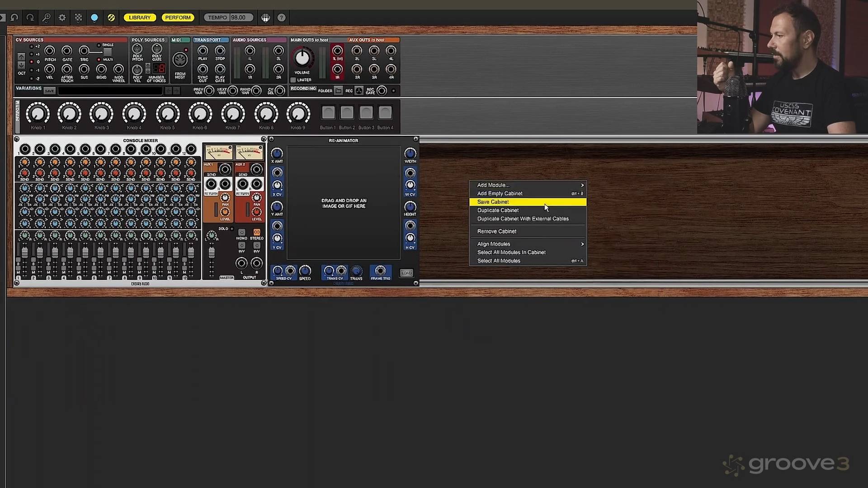
Task: Open the settings gear icon
Action: 62,18
